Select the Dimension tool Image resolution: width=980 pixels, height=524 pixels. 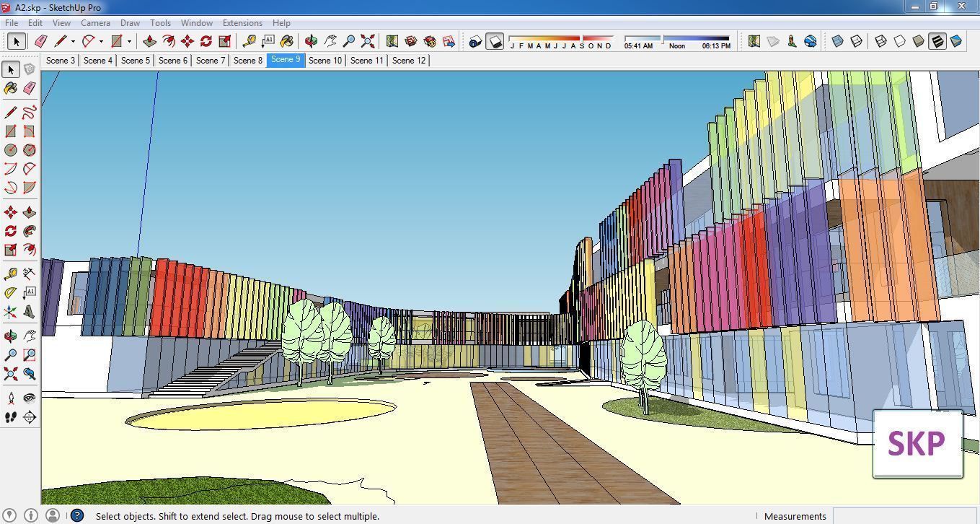(30, 274)
